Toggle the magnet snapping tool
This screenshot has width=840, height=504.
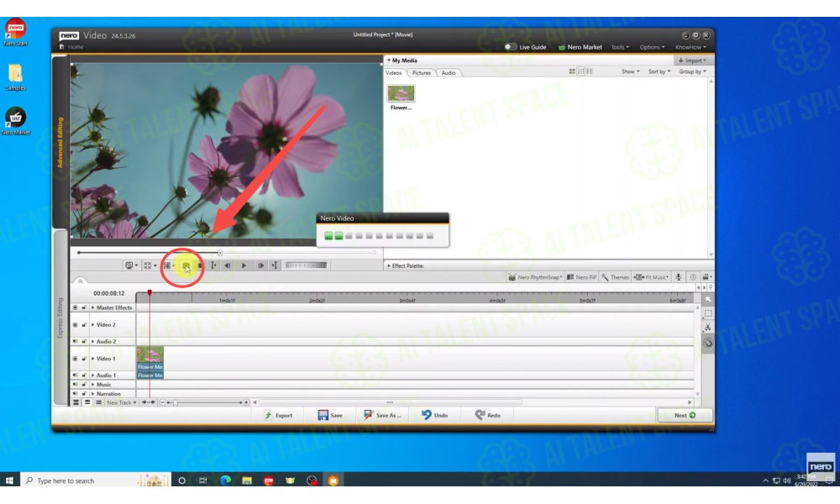[x=708, y=343]
